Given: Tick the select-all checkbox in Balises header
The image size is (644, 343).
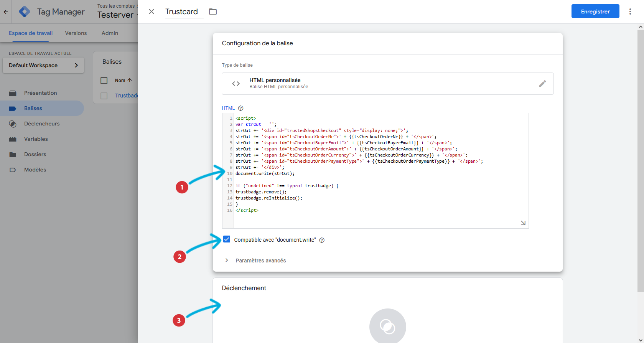Looking at the screenshot, I should (104, 81).
